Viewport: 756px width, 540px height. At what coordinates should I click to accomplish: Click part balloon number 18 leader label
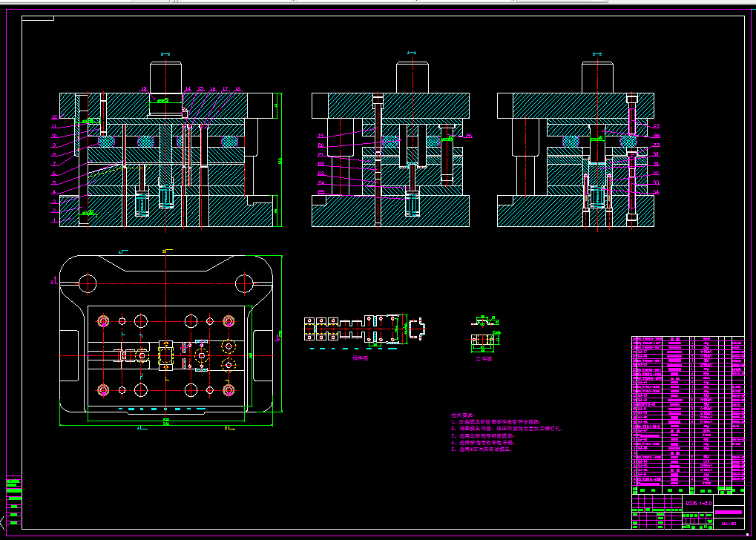click(237, 89)
